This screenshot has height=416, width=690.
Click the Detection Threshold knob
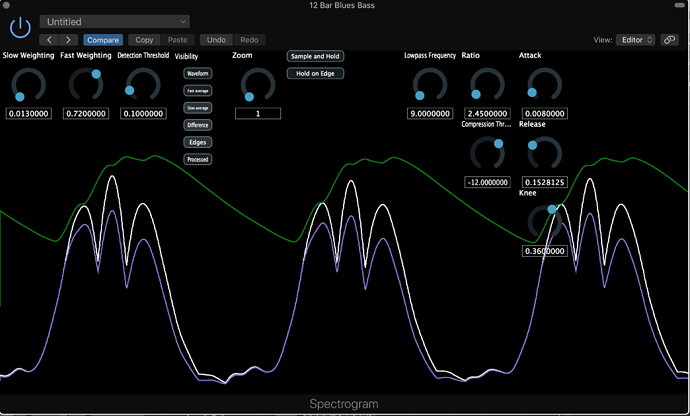pyautogui.click(x=143, y=85)
